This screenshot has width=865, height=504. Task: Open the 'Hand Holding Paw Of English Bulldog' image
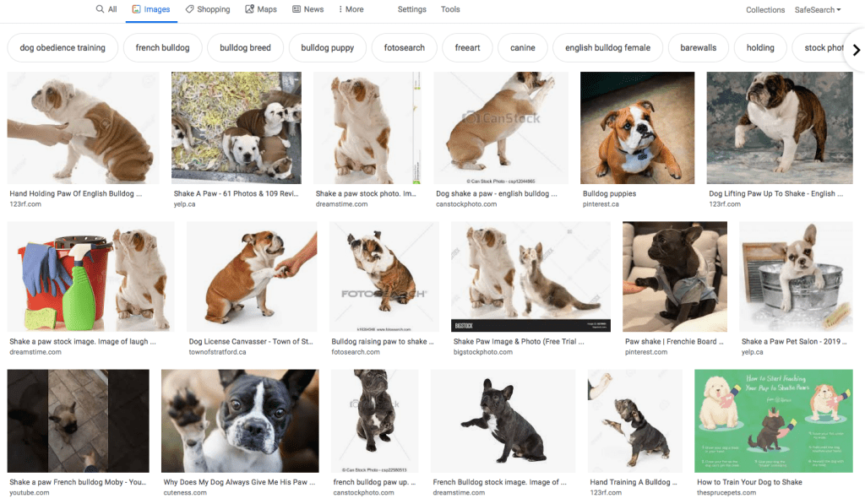tap(83, 127)
